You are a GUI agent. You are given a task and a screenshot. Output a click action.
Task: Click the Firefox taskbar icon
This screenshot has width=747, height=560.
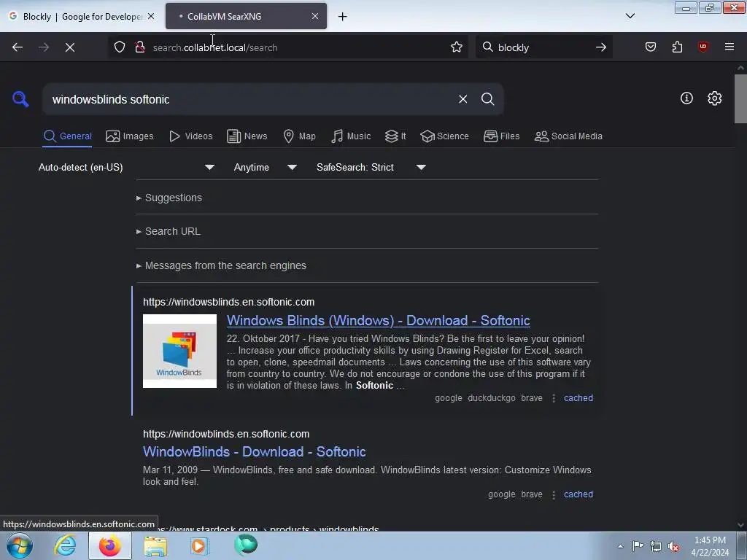point(109,545)
